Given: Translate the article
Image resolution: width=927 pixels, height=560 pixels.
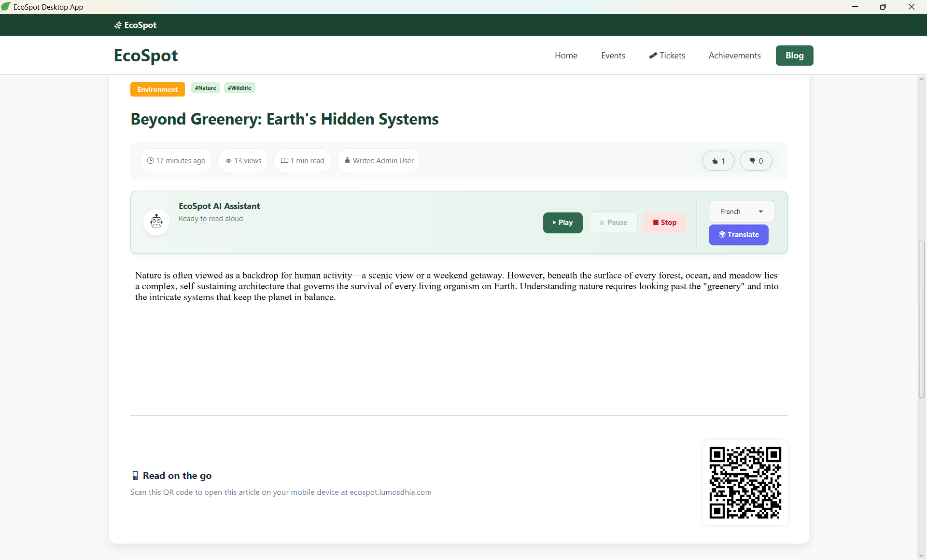Looking at the screenshot, I should click(738, 235).
